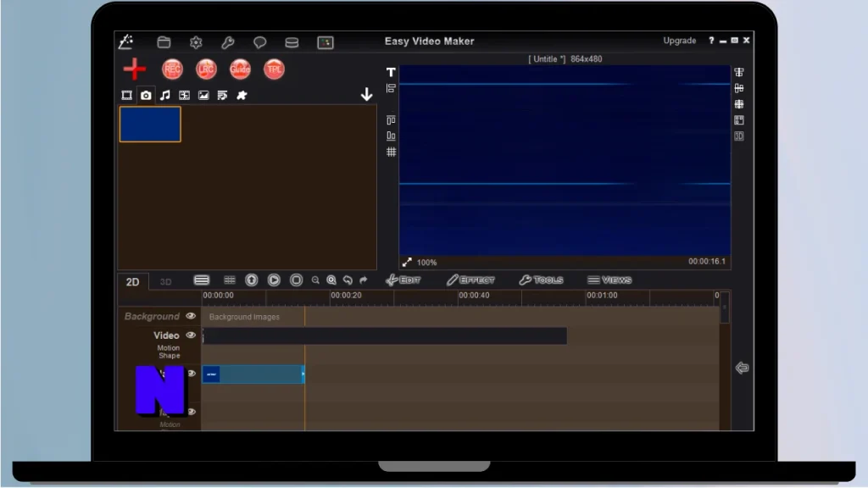This screenshot has height=488, width=868.
Task: Open the Edit menu
Action: 403,280
